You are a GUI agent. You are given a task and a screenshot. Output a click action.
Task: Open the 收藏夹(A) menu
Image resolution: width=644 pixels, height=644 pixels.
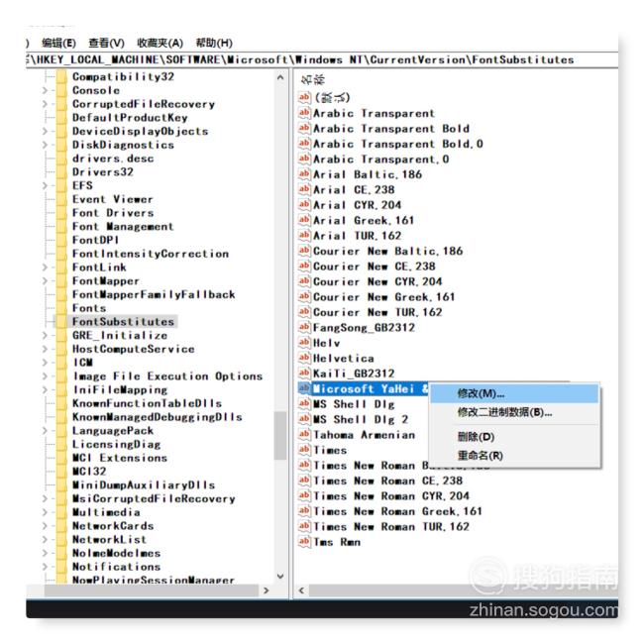pos(160,43)
